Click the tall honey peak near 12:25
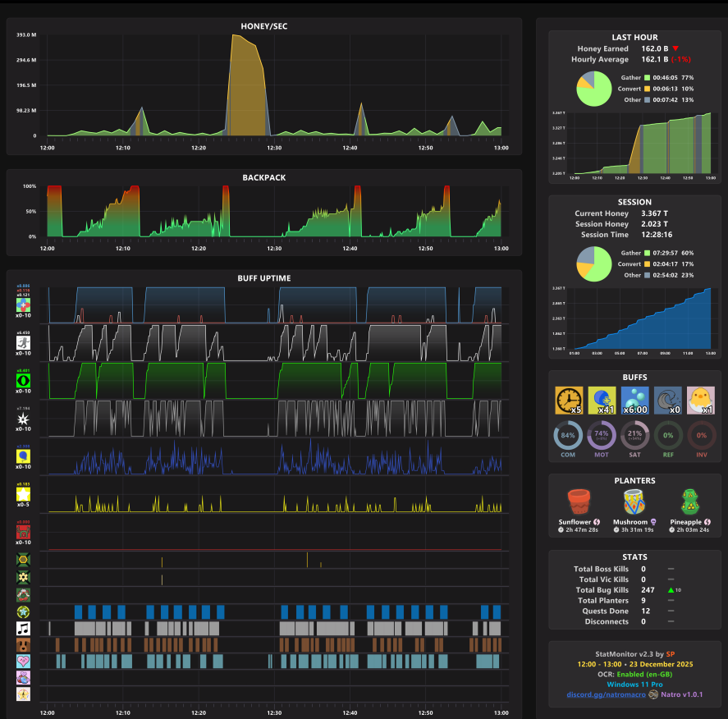The image size is (728, 719). coord(246,86)
